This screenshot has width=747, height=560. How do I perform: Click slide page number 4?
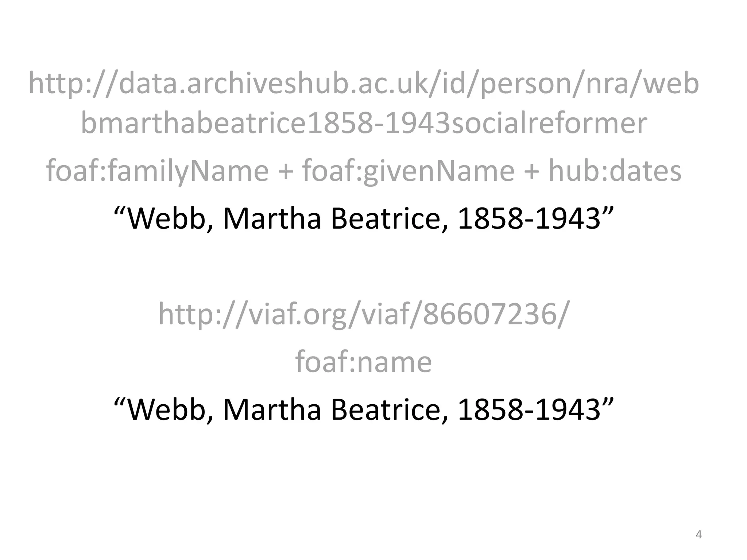click(x=698, y=534)
